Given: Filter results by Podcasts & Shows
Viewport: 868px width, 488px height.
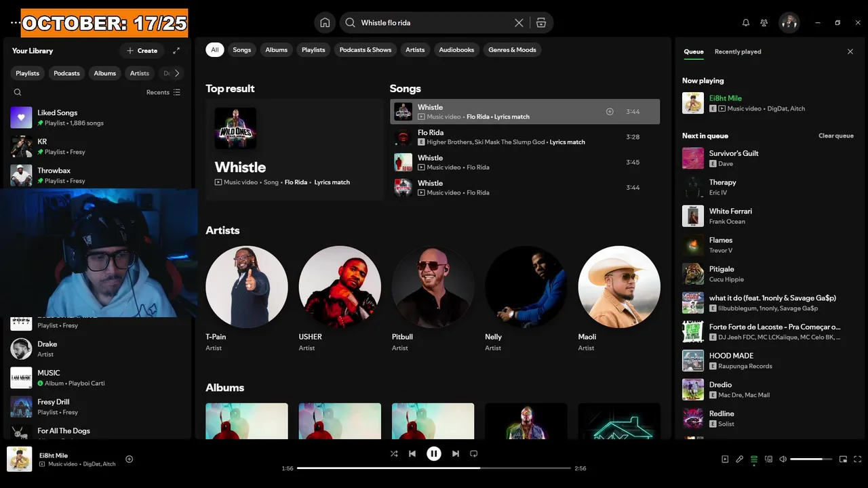Looking at the screenshot, I should click(366, 49).
